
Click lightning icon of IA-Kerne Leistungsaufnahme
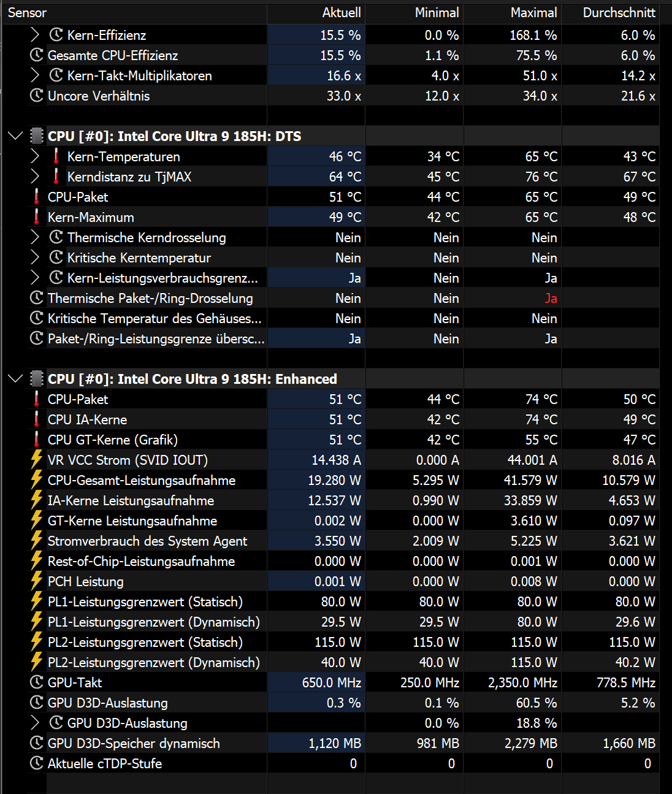click(37, 500)
